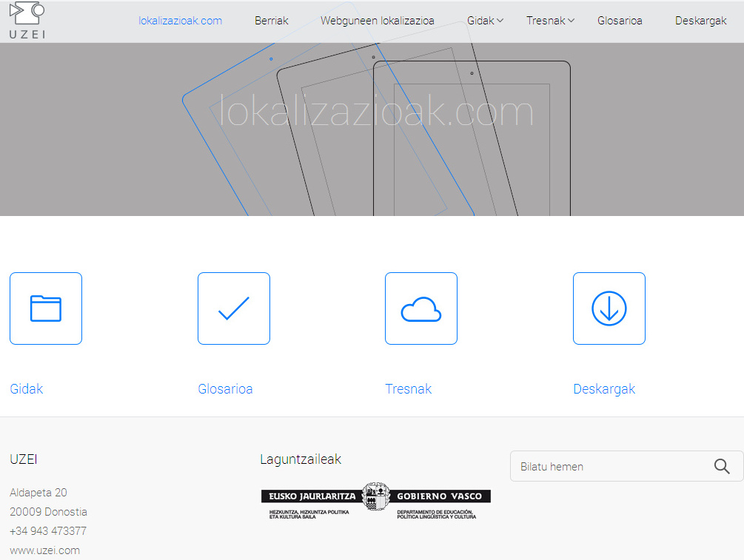This screenshot has height=560, width=744.
Task: Click the Tresnak link under the cloud icon
Action: [x=408, y=388]
